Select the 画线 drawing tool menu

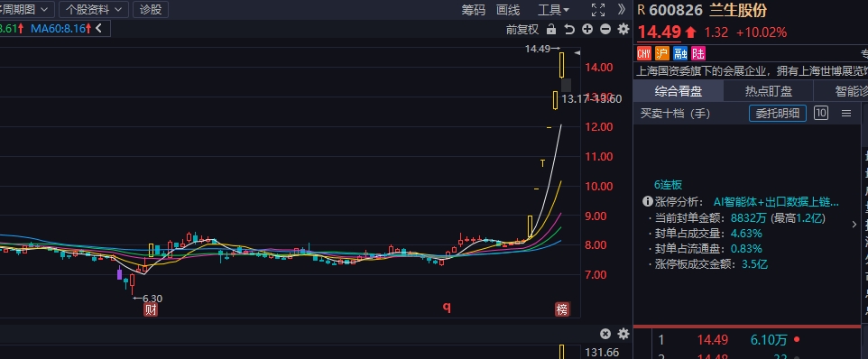pyautogui.click(x=508, y=9)
